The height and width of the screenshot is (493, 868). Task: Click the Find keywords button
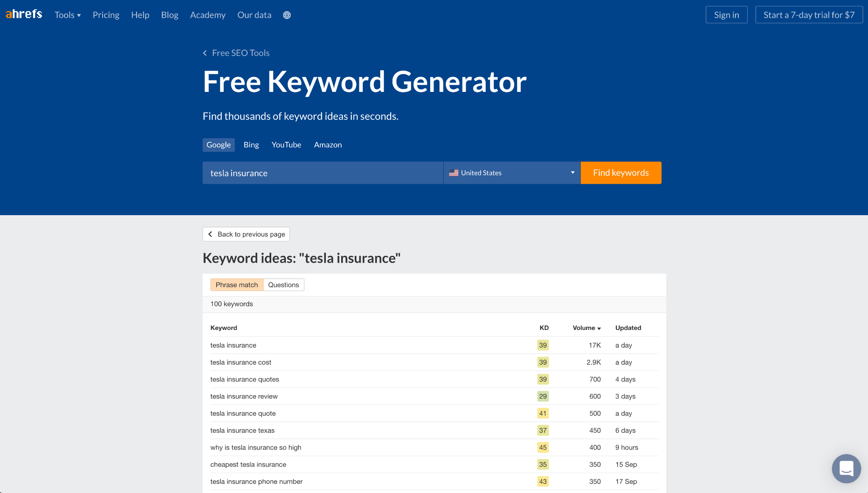point(620,173)
